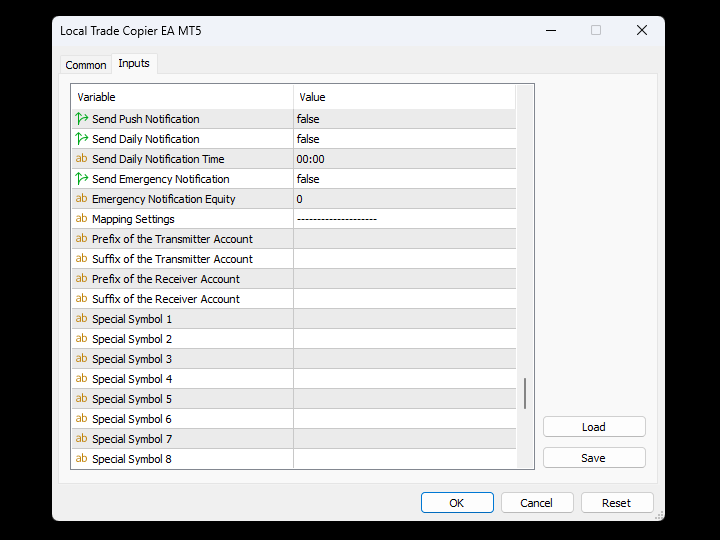Switch to the Common tab
Screen dimensions: 720x540
tap(86, 65)
